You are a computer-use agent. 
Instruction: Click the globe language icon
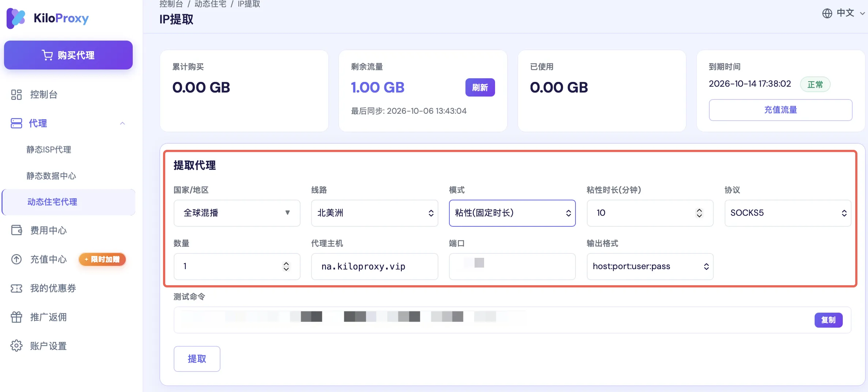827,13
